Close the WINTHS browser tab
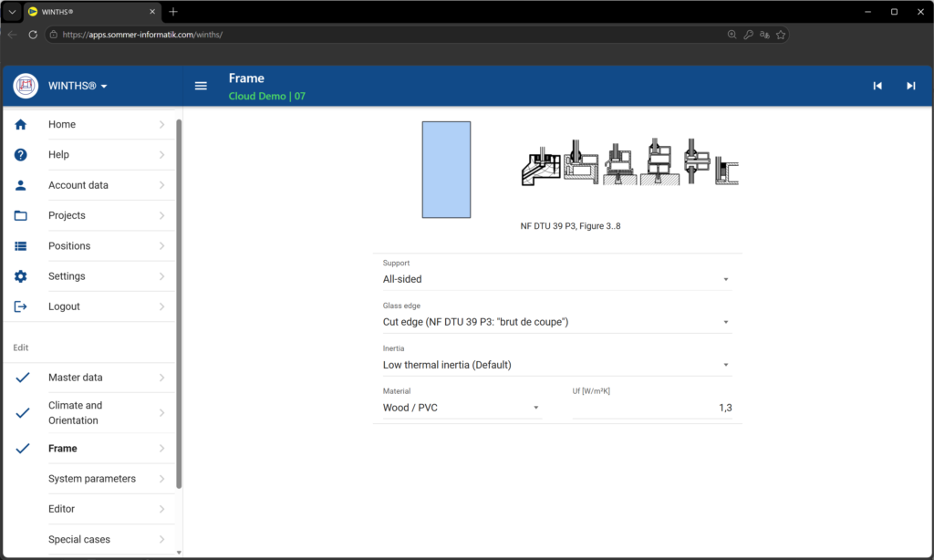Screen dimensions: 934x560 tap(152, 12)
